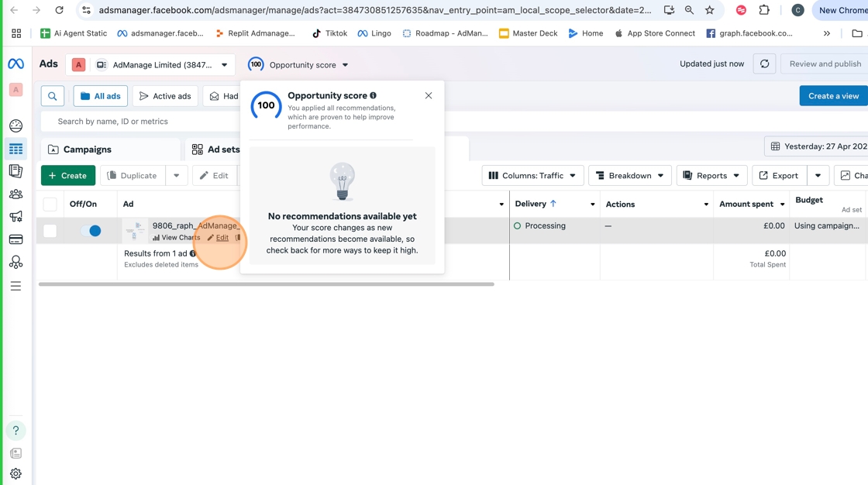
Task: Open the All tools hamburger menu
Action: [15, 286]
